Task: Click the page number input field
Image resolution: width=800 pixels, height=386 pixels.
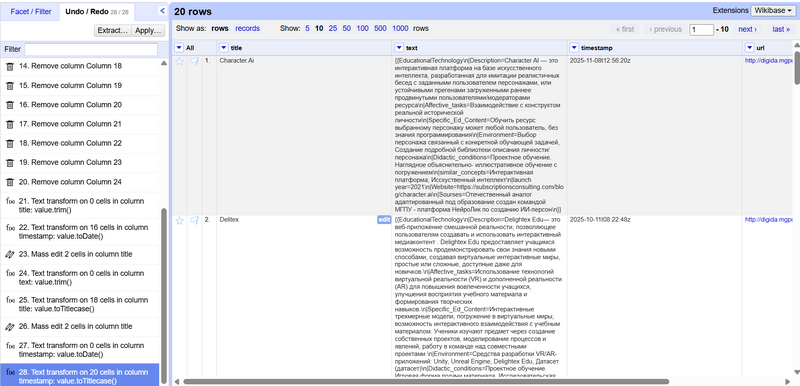Action: click(x=702, y=30)
